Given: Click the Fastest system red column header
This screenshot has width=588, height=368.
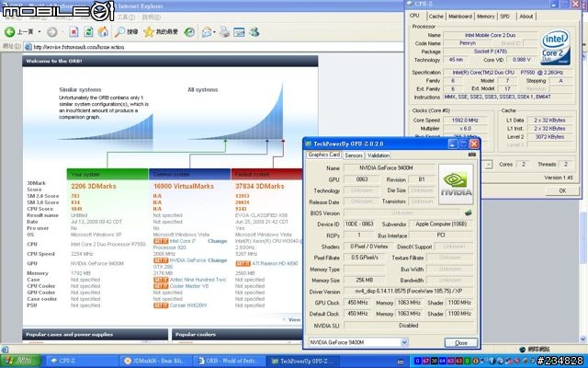Looking at the screenshot, I should pos(267,174).
